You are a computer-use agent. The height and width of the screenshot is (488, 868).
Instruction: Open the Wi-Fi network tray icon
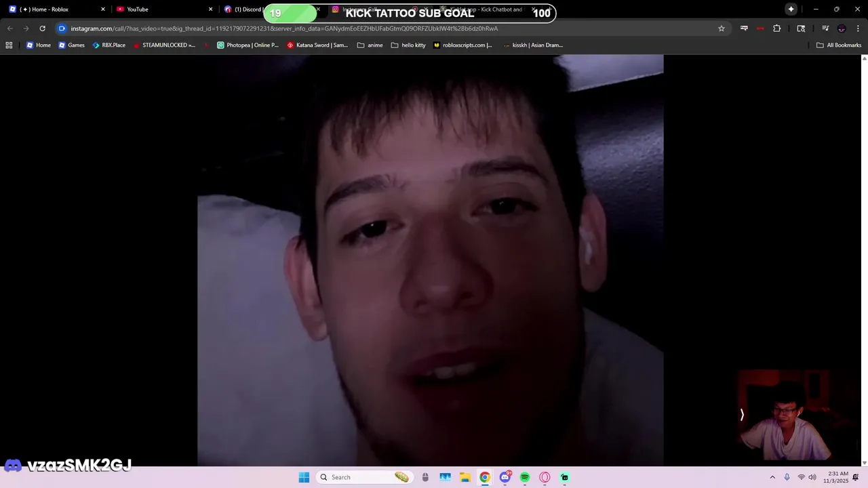[x=801, y=477]
